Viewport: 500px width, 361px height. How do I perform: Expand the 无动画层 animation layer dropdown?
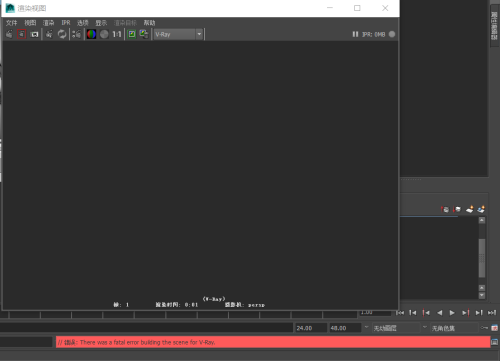point(396,328)
